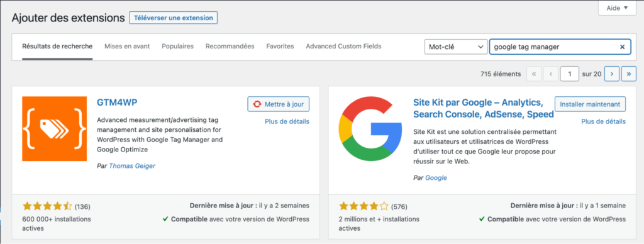Open the GTM4WP orange plugin icon
Viewport: 644px width, 244px height.
[54, 128]
